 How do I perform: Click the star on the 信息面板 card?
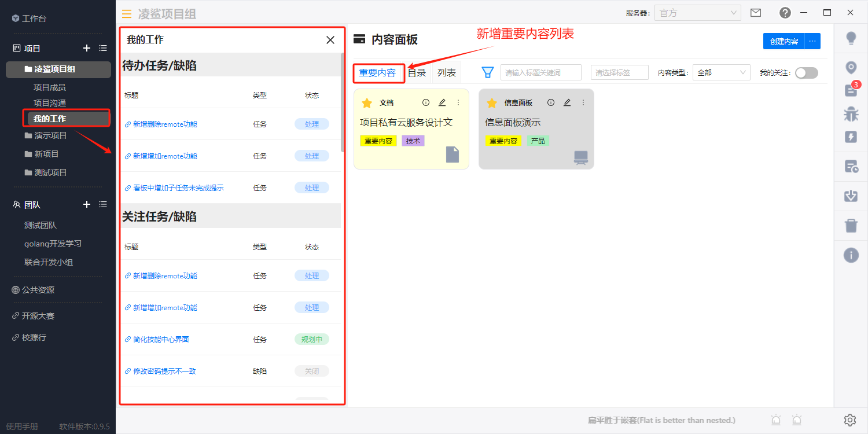click(492, 103)
